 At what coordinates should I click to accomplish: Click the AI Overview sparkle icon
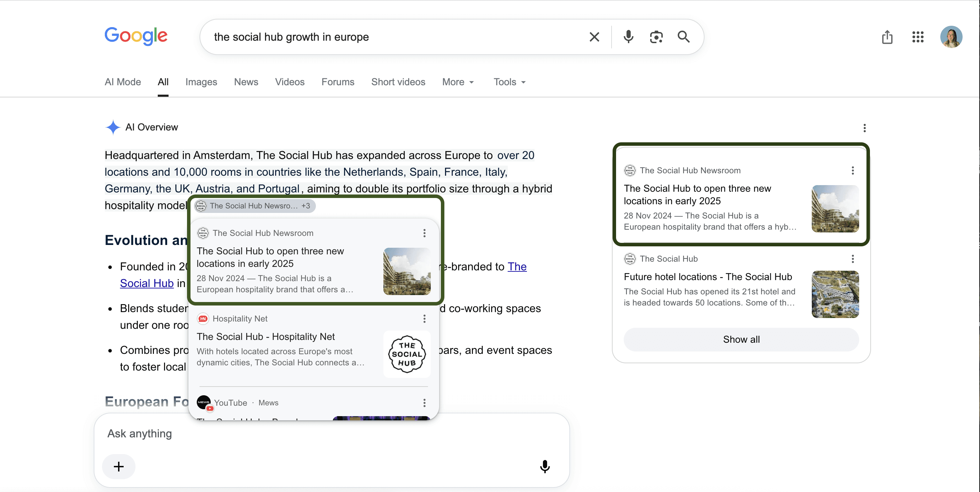113,127
